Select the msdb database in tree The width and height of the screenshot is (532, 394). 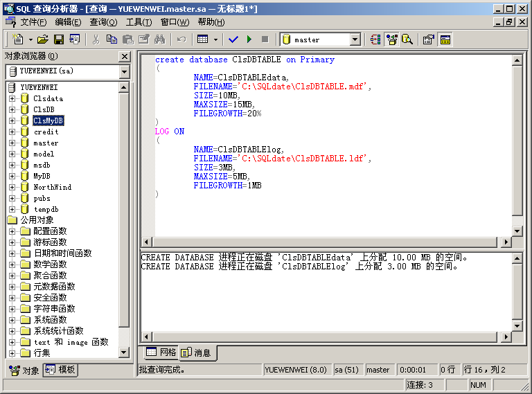42,165
